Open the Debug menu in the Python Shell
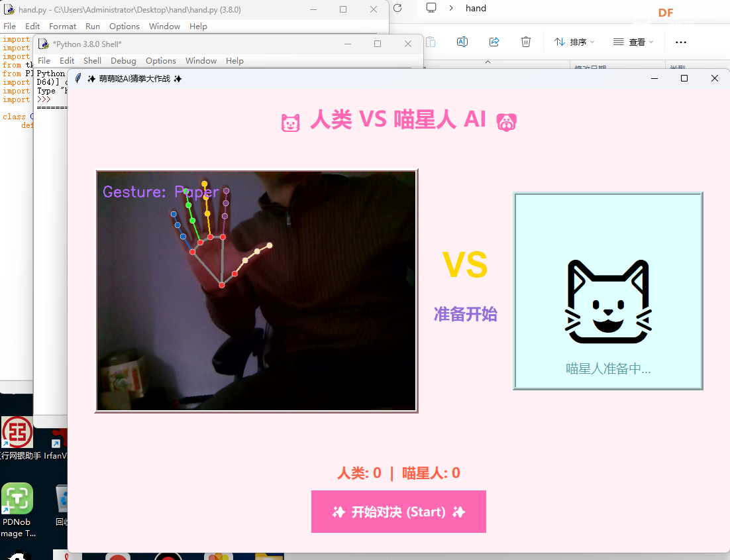 (123, 60)
